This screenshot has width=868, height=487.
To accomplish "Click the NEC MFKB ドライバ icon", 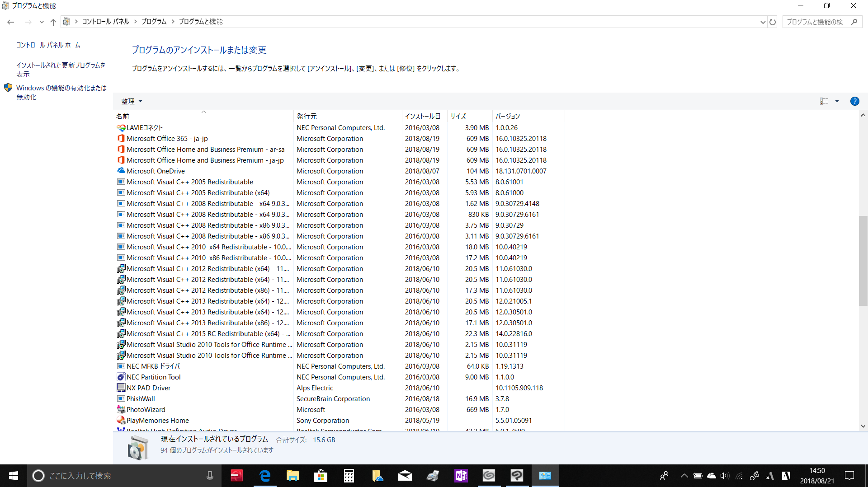I will click(121, 366).
